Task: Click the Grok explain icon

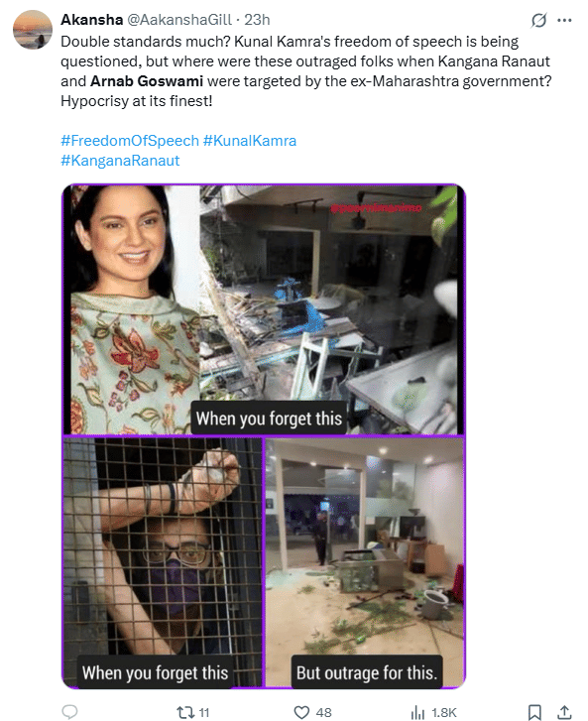Action: [538, 20]
